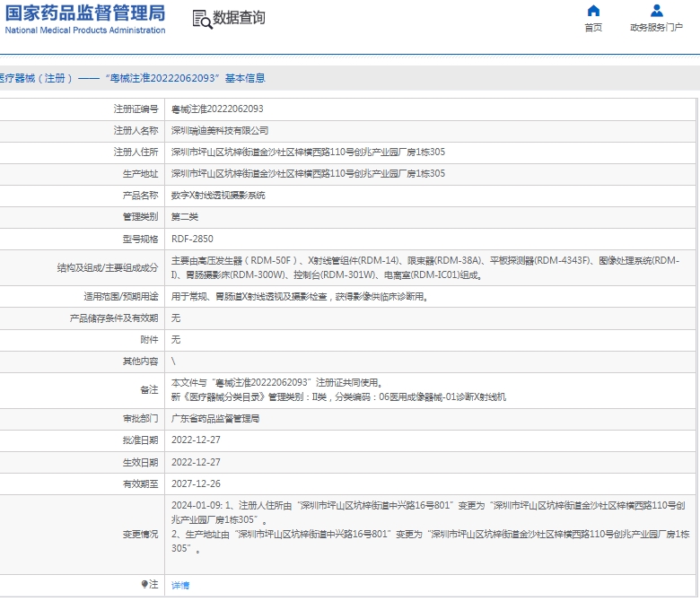
Task: Click the 适用范围/预期用途 row label
Action: tap(121, 297)
